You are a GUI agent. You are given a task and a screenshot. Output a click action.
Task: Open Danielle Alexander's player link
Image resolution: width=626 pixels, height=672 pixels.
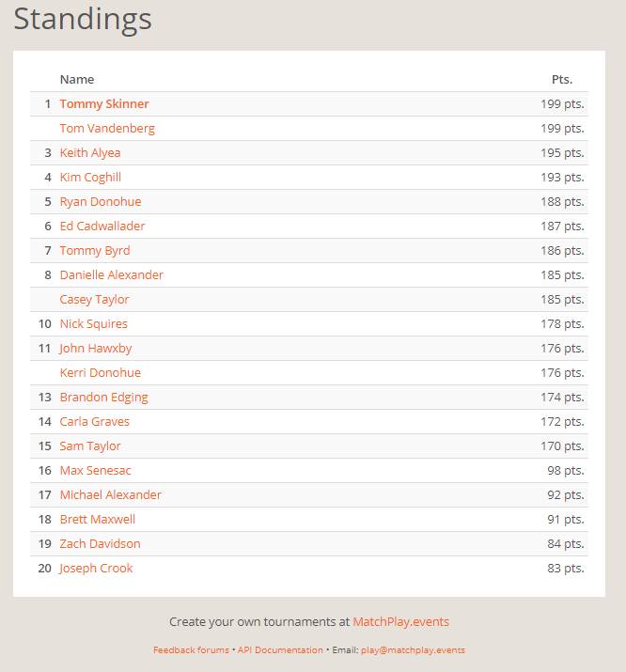click(x=112, y=275)
